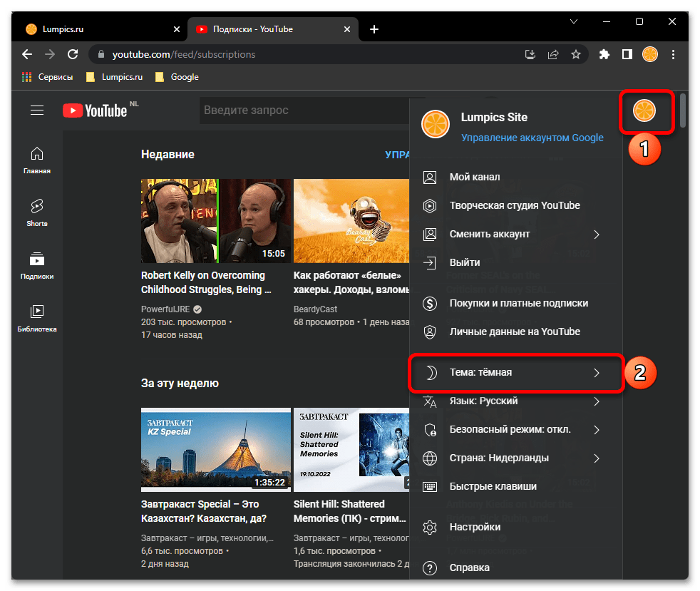Open the YouTube hamburger guide menu

[x=37, y=110]
